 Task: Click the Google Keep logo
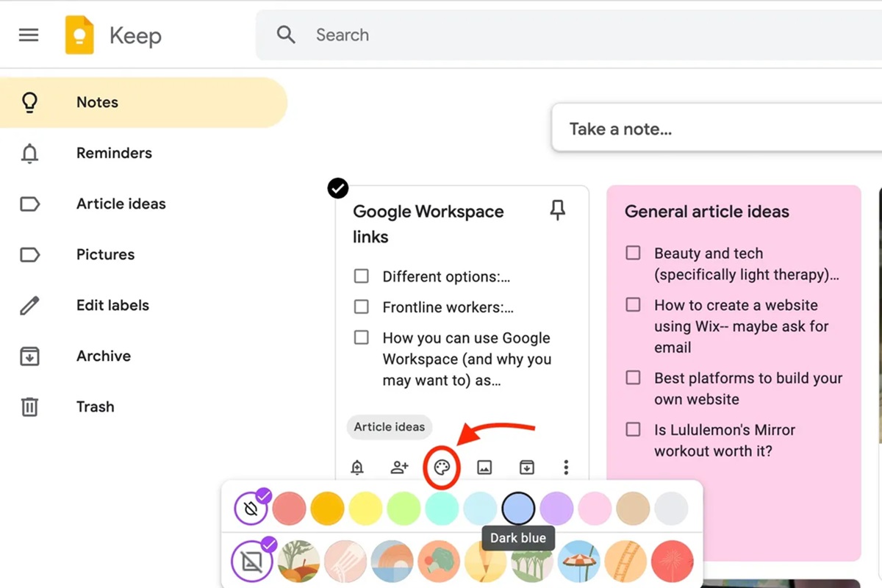click(79, 35)
